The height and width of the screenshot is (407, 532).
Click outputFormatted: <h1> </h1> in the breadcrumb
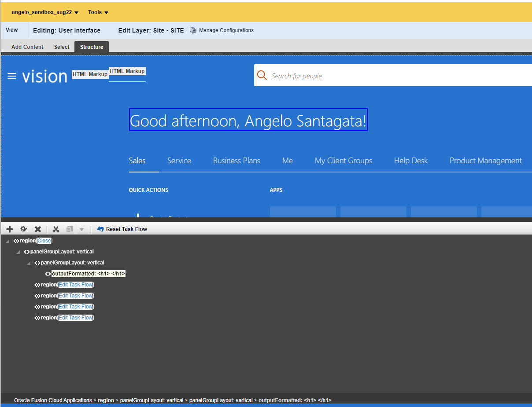(295, 400)
